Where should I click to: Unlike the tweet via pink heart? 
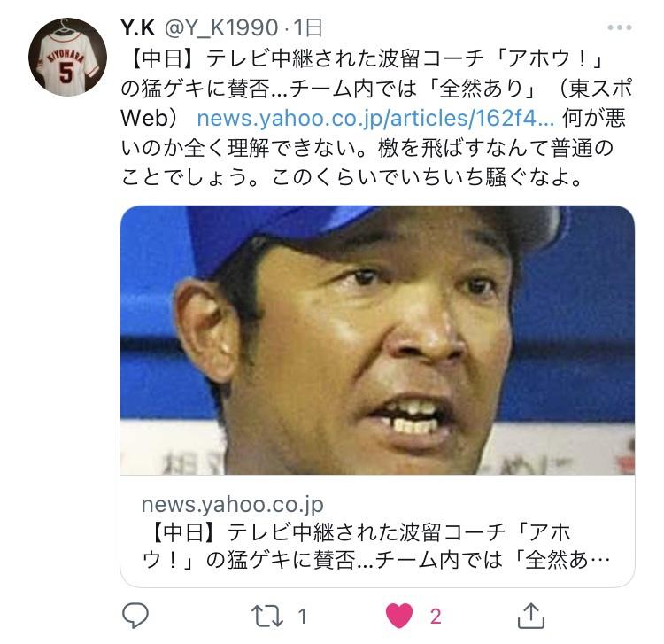399,615
